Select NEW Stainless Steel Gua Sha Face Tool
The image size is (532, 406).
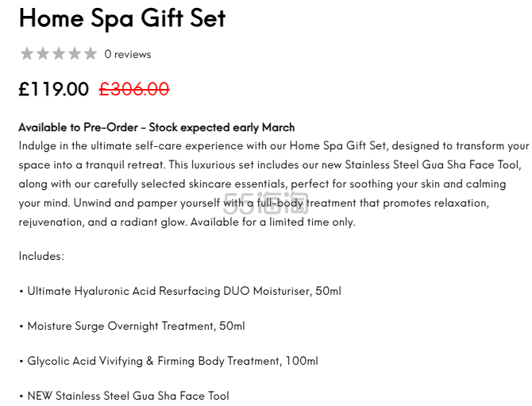click(129, 396)
